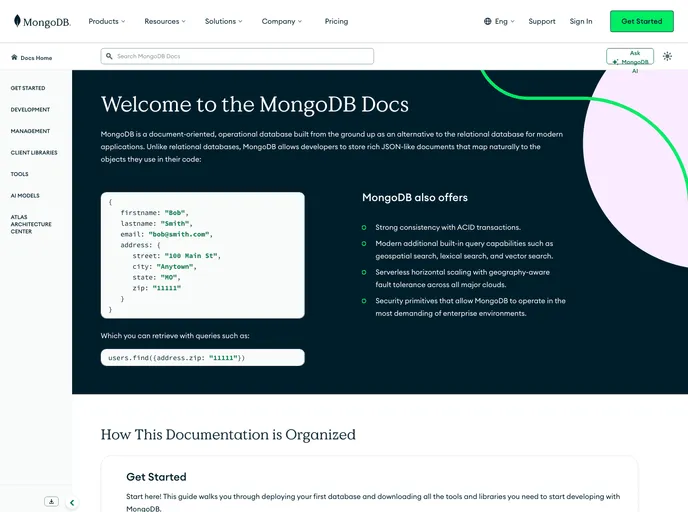This screenshot has width=688, height=512.
Task: Select GET STARTED in the sidebar
Action: click(28, 88)
